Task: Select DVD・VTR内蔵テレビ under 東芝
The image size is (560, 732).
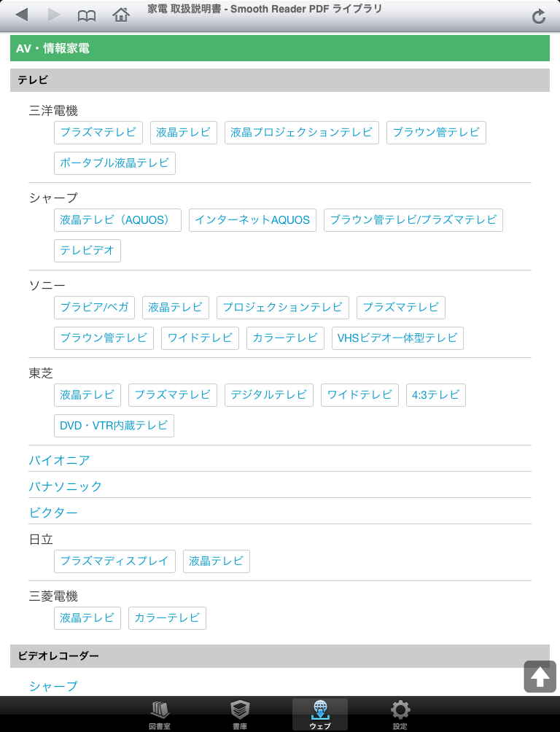Action: tap(114, 426)
